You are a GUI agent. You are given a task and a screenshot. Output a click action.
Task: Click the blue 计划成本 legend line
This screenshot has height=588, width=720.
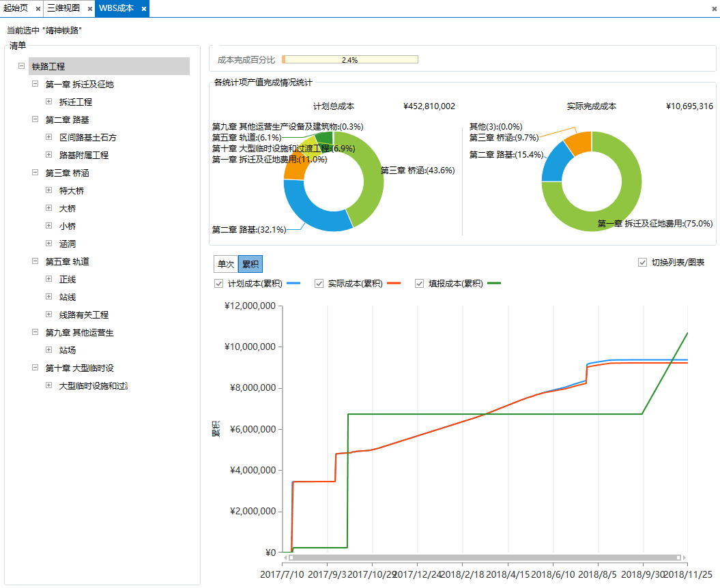[x=293, y=283]
